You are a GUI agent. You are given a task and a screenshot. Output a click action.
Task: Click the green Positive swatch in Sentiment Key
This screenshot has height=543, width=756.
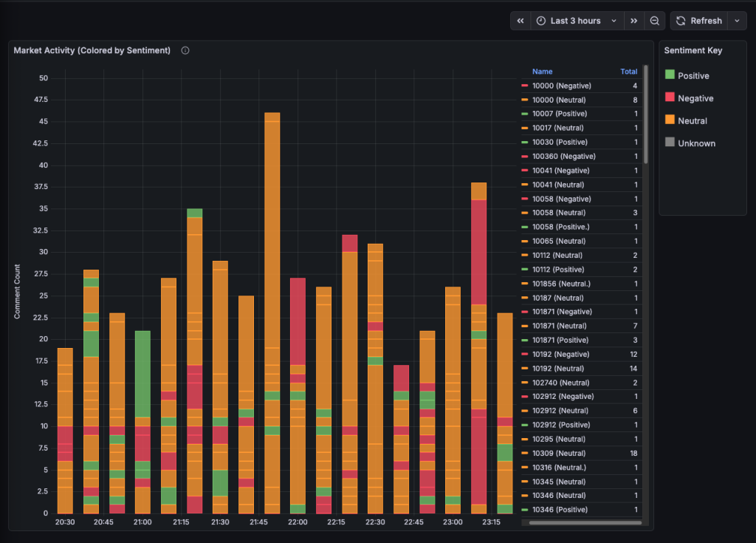pyautogui.click(x=670, y=75)
